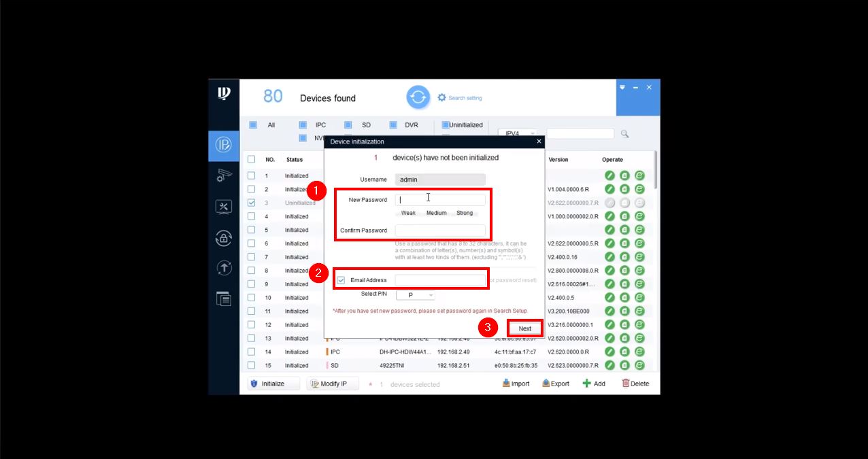This screenshot has width=868, height=459.
Task: Focus the Confirm Password field
Action: coord(440,231)
